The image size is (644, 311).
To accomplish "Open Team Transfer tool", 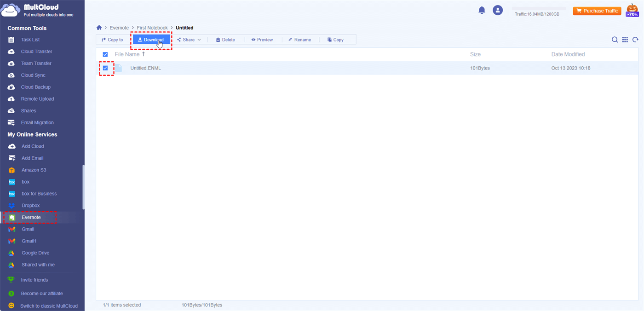I will [x=36, y=63].
